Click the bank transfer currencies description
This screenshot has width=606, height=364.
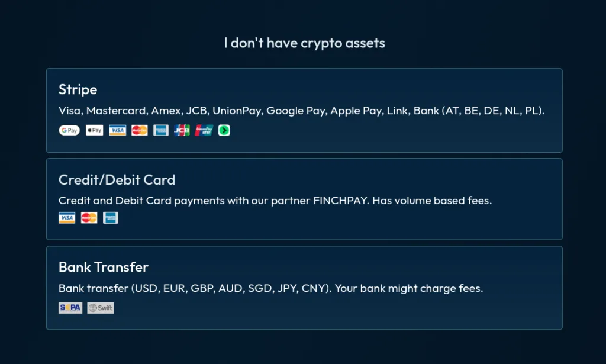(271, 288)
